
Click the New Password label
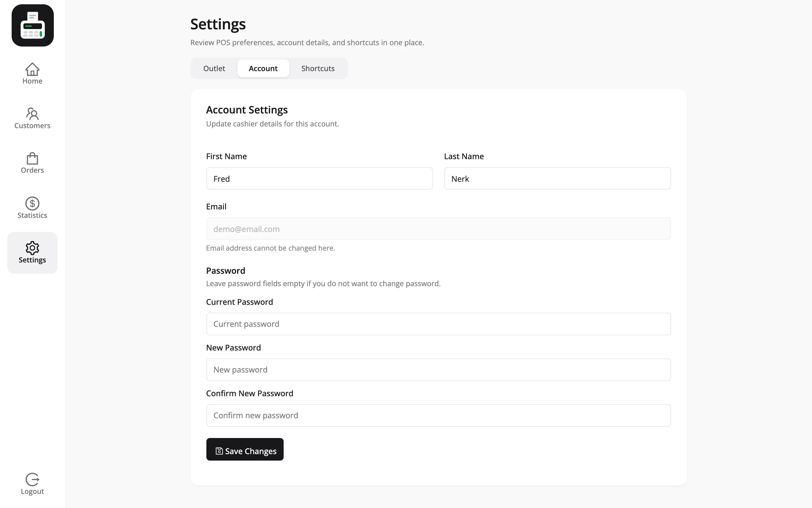pyautogui.click(x=233, y=348)
